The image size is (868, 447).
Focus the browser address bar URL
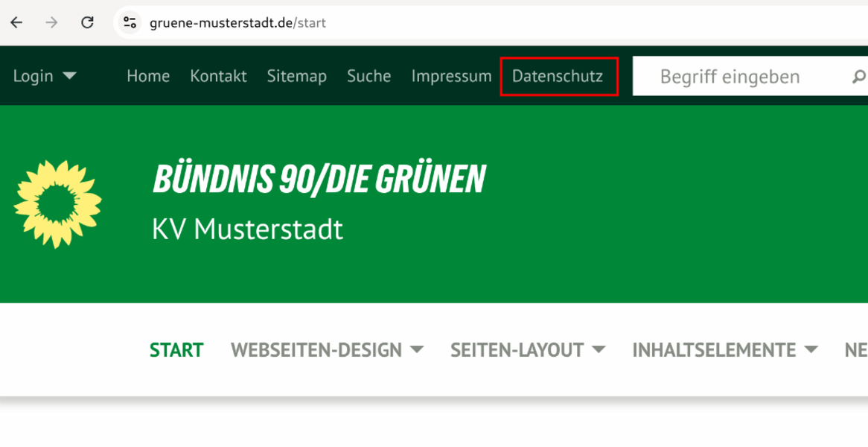point(237,22)
